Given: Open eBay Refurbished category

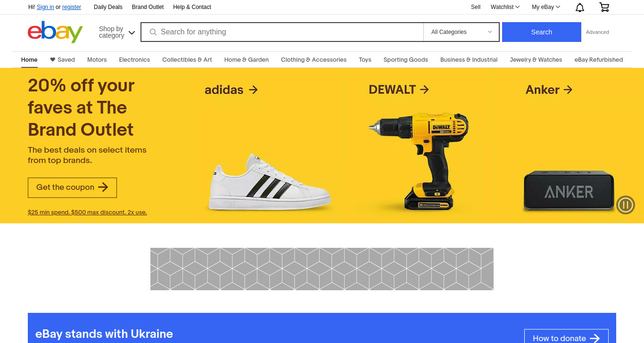Looking at the screenshot, I should coord(598,60).
